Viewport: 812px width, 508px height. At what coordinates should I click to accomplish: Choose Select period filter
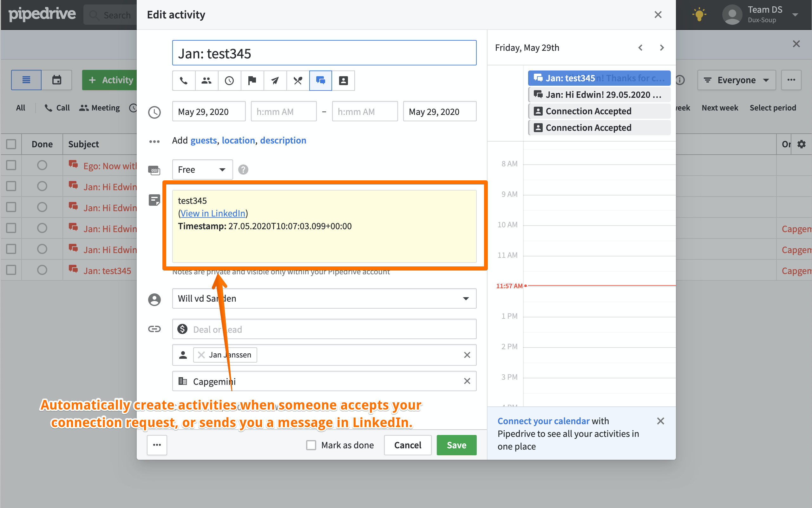pyautogui.click(x=773, y=108)
